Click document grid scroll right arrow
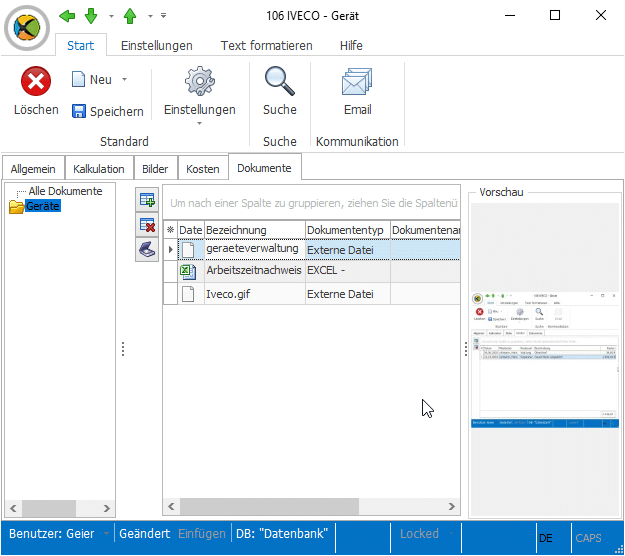Viewport: 625px width, 556px height. (x=452, y=506)
